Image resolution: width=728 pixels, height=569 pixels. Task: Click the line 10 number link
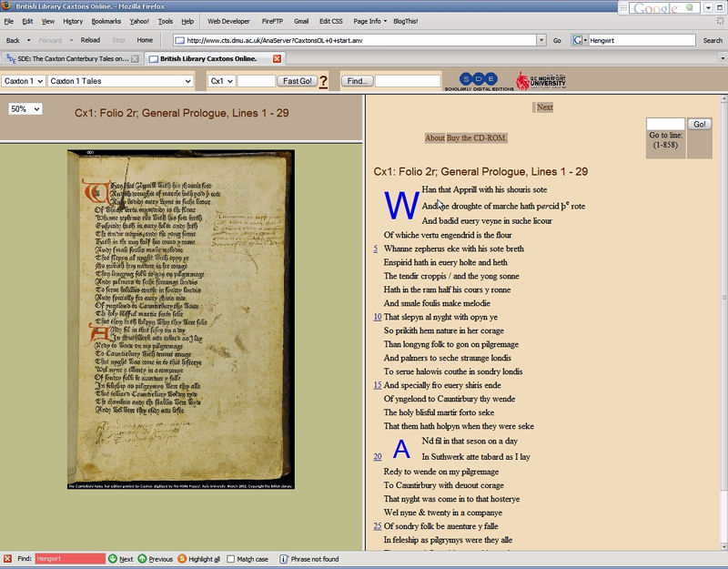click(377, 317)
